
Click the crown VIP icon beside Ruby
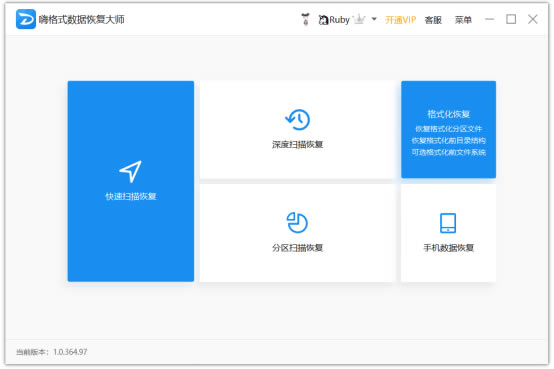tap(359, 19)
